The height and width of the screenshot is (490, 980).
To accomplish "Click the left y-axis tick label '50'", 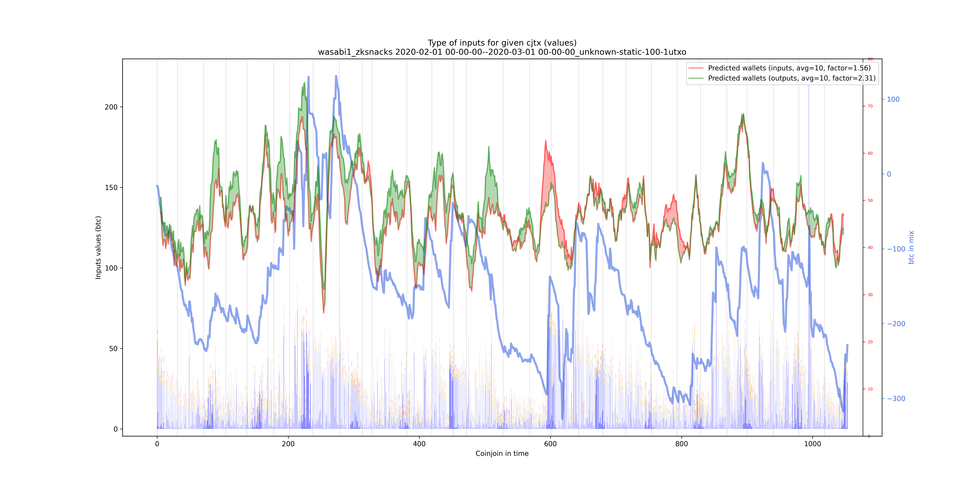I will [113, 349].
